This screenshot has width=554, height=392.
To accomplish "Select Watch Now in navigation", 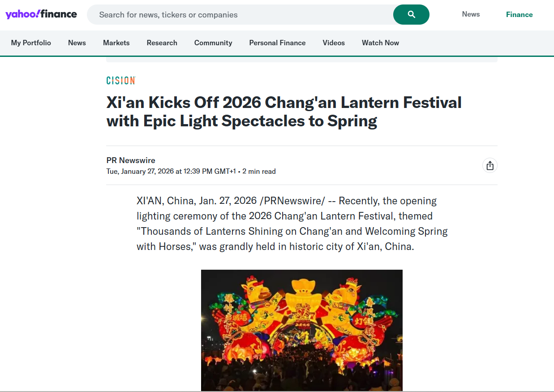I will click(x=380, y=43).
